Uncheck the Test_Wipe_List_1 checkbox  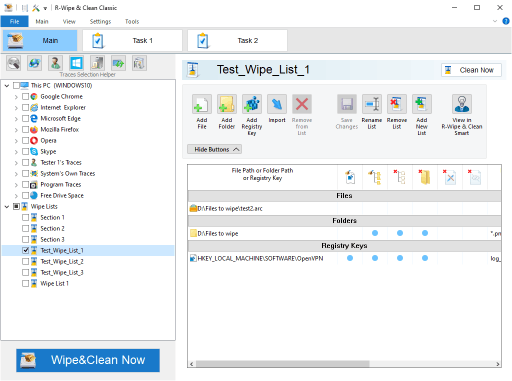(25, 250)
